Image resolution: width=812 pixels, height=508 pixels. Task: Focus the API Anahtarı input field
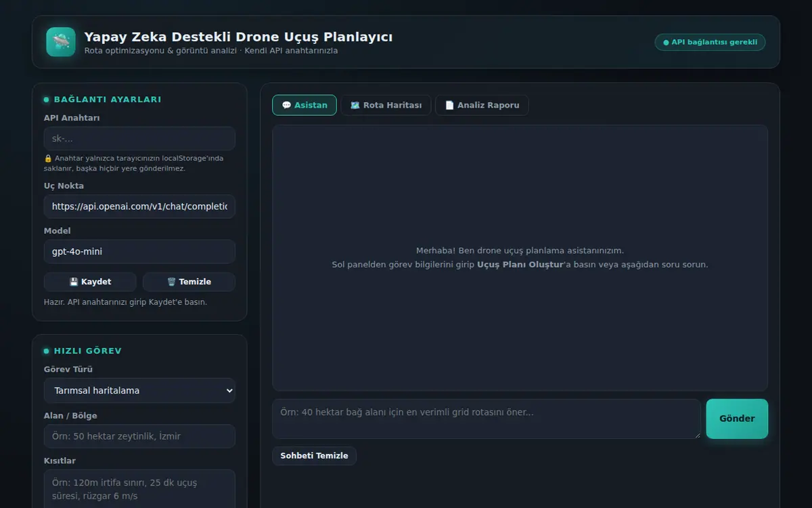[x=139, y=139]
